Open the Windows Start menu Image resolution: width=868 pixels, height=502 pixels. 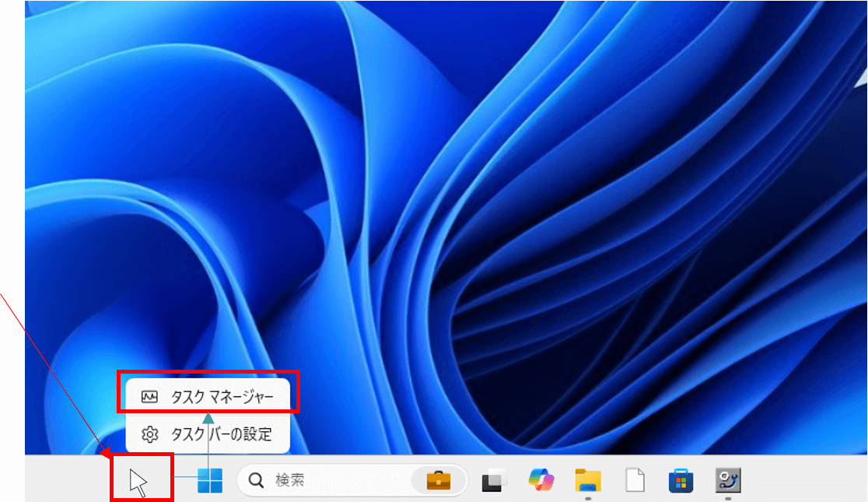(209, 481)
